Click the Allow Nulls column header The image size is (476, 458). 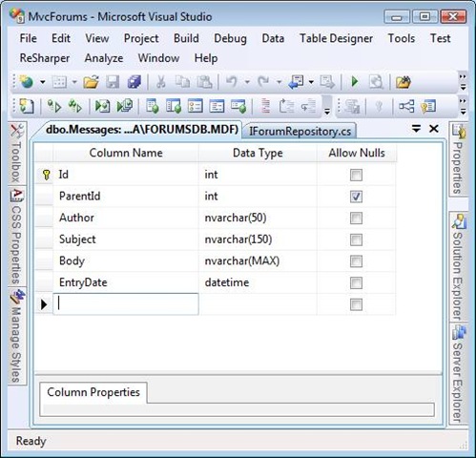[357, 153]
